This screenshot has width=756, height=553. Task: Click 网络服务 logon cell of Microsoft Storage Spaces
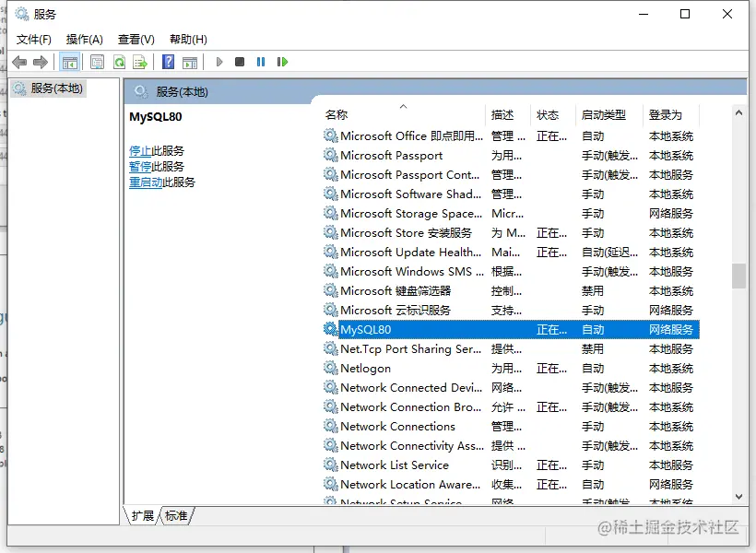pos(670,213)
